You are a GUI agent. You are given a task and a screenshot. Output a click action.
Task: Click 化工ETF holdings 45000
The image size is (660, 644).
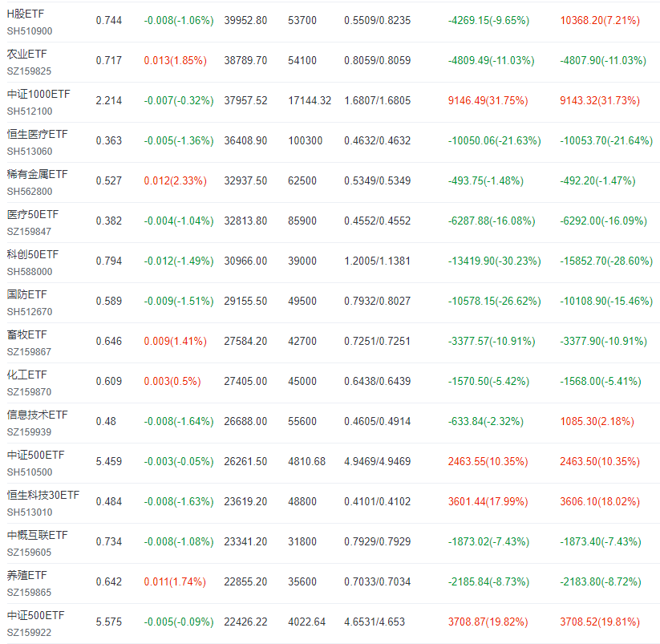pos(302,382)
